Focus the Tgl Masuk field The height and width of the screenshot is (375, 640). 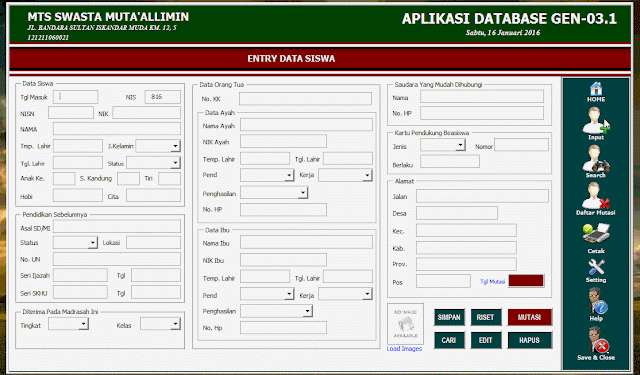[76, 97]
